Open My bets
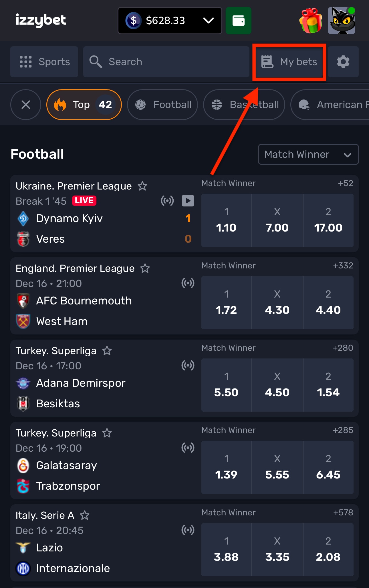This screenshot has width=369, height=588. [x=289, y=62]
